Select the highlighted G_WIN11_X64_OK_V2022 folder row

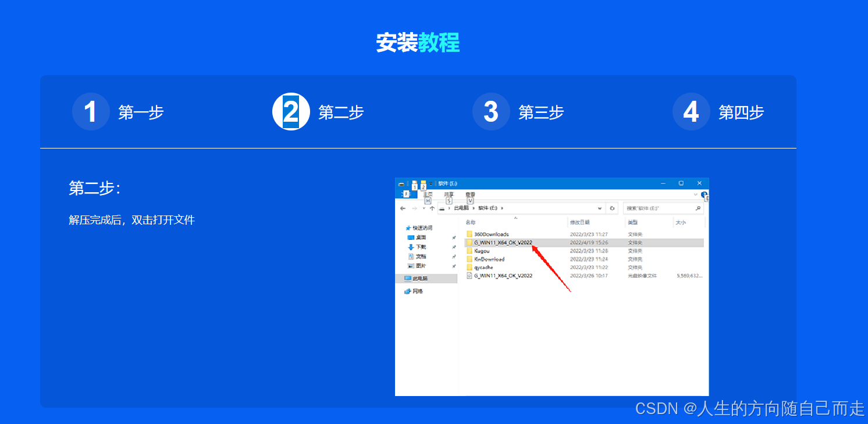coord(585,242)
